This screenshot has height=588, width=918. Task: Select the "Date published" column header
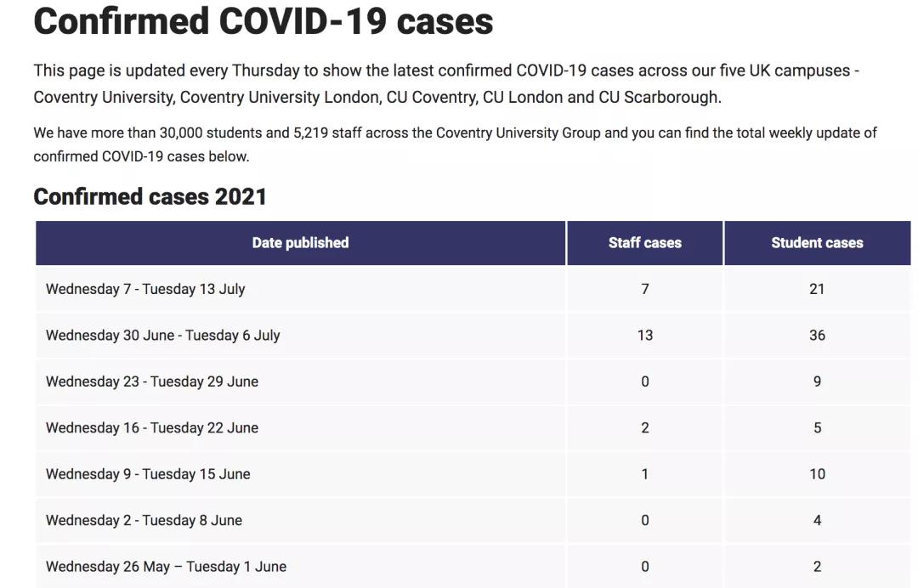pyautogui.click(x=300, y=243)
